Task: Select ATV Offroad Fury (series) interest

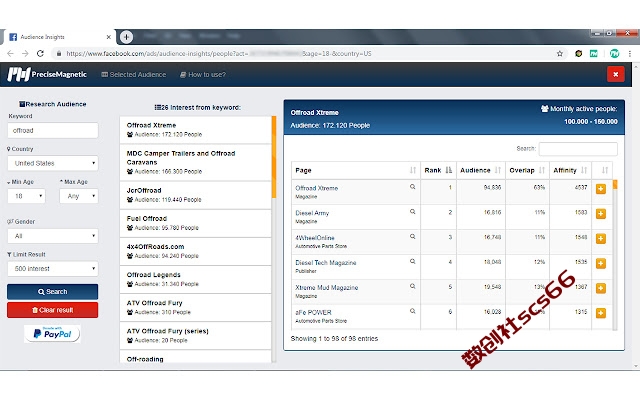Action: click(196, 336)
